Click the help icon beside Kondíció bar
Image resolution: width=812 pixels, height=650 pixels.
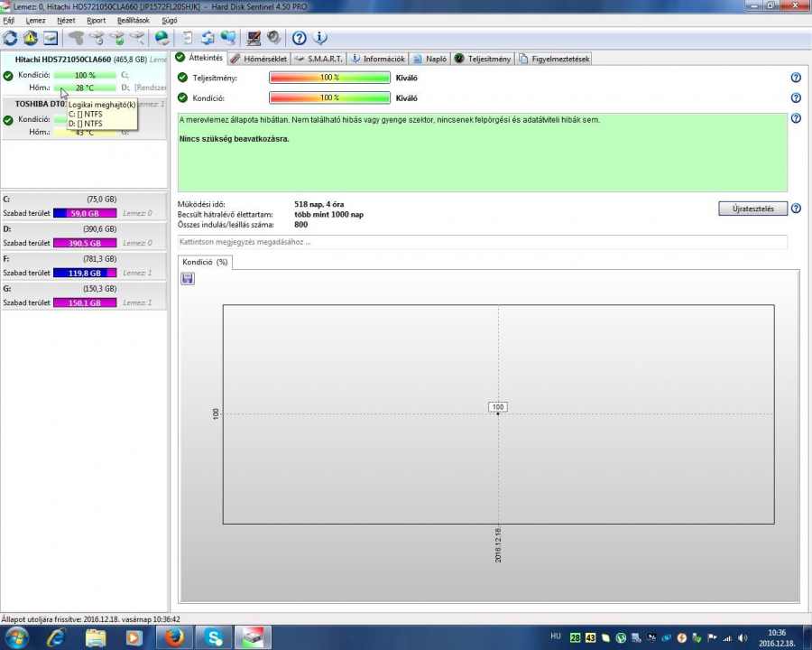(796, 98)
